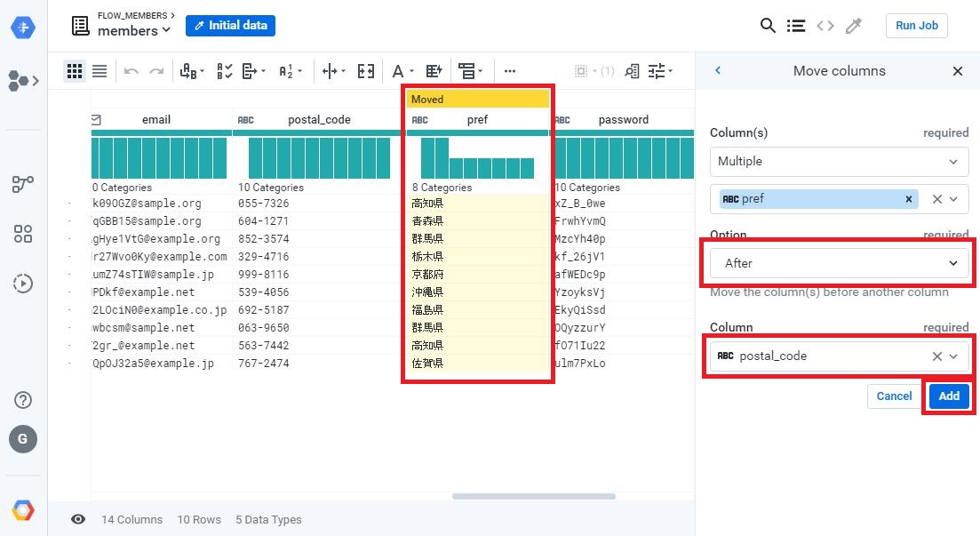Click the Run Job button
The width and height of the screenshot is (980, 536).
point(916,26)
